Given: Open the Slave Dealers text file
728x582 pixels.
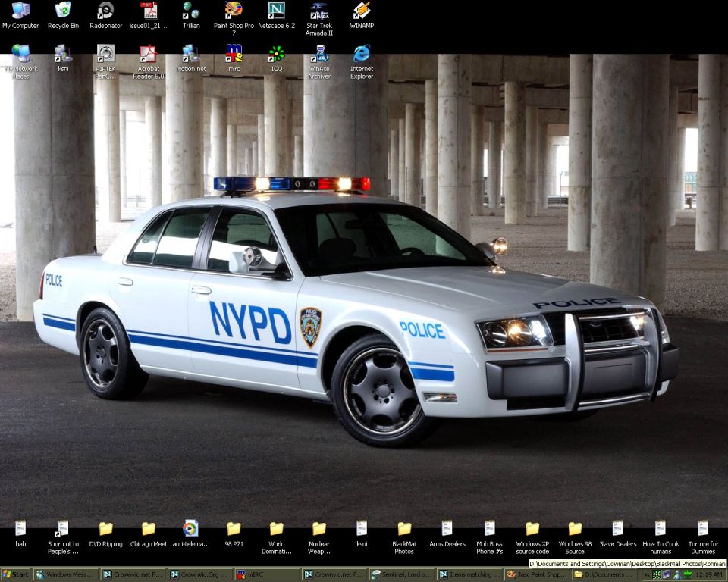Looking at the screenshot, I should coord(617,533).
